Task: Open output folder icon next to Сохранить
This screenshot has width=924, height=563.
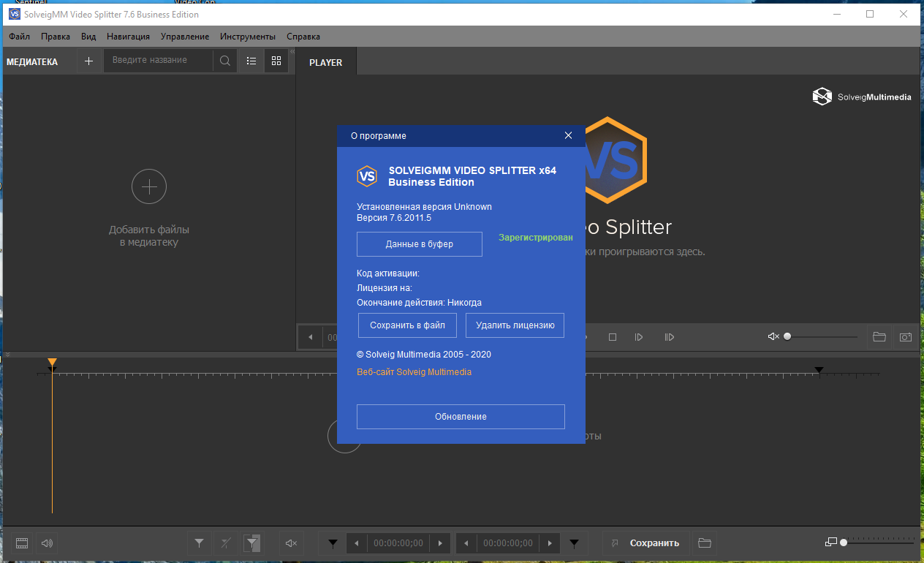Action: (705, 543)
